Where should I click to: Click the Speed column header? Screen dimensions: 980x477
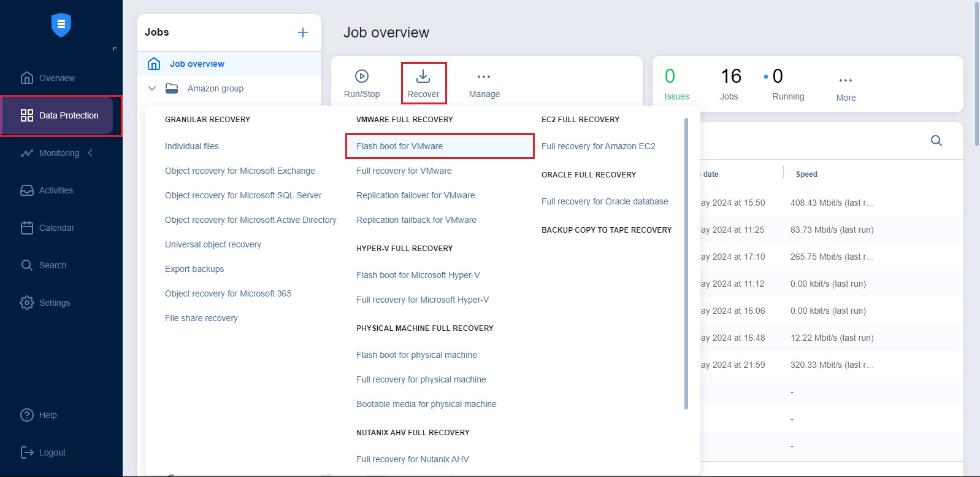pos(806,174)
